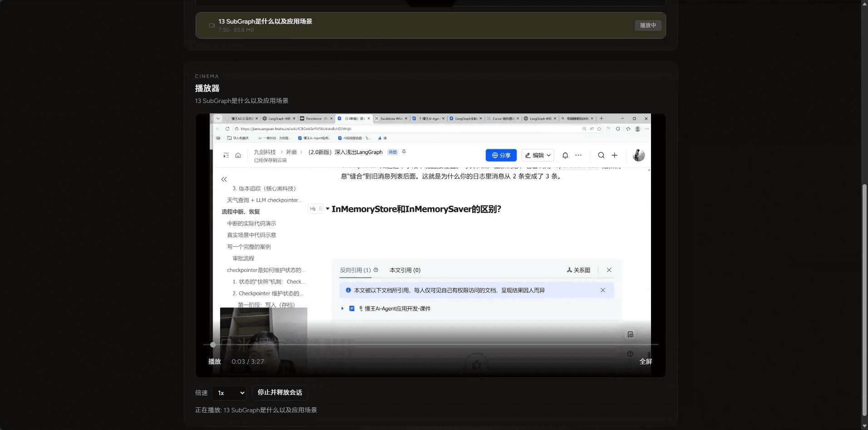868x430 pixels.
Task: Click the help circle icon next to 反向引用
Action: tap(376, 270)
